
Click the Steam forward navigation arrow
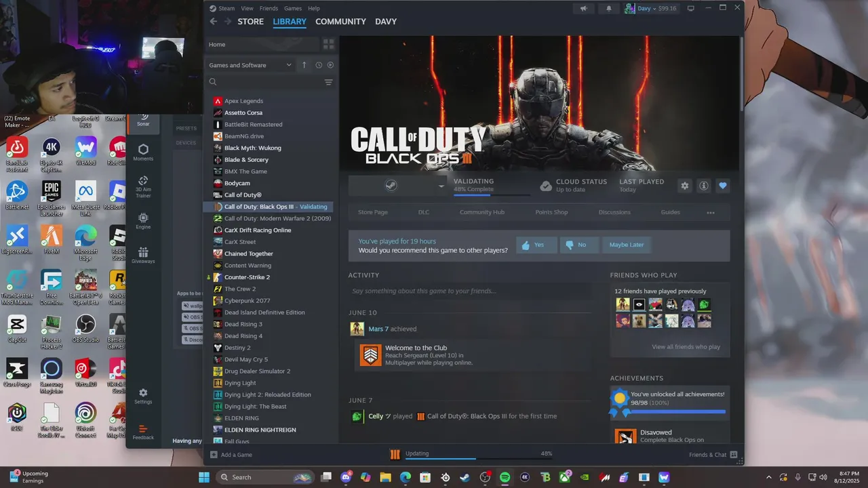tap(228, 22)
